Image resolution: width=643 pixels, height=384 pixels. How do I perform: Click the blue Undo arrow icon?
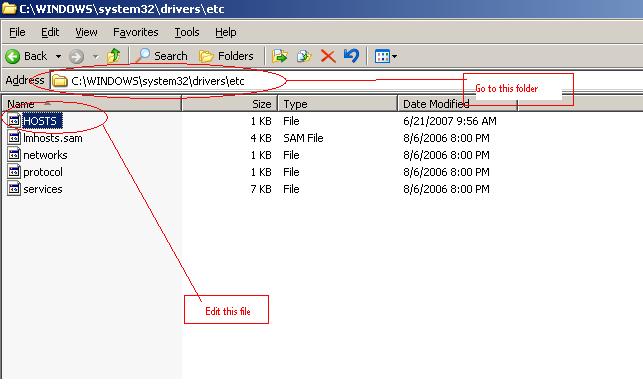coord(351,55)
